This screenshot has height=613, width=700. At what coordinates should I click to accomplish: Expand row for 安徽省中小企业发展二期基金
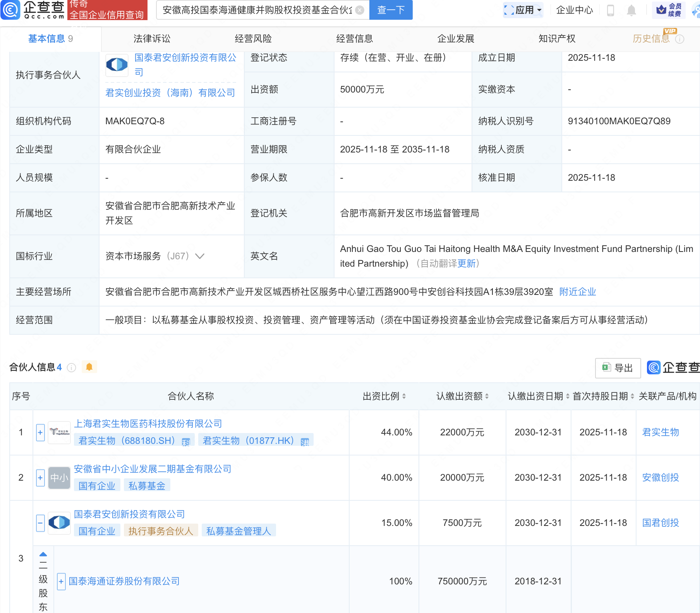[x=40, y=478]
